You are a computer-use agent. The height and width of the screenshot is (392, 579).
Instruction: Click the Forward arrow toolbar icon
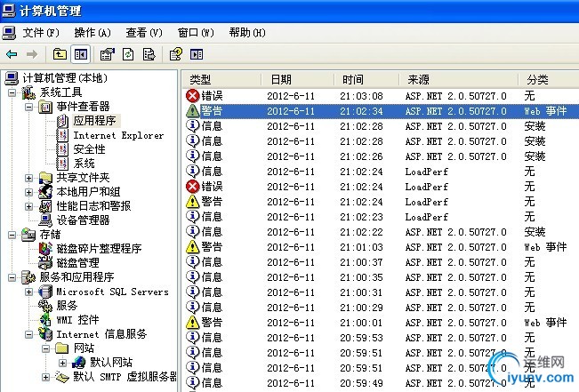[x=32, y=54]
